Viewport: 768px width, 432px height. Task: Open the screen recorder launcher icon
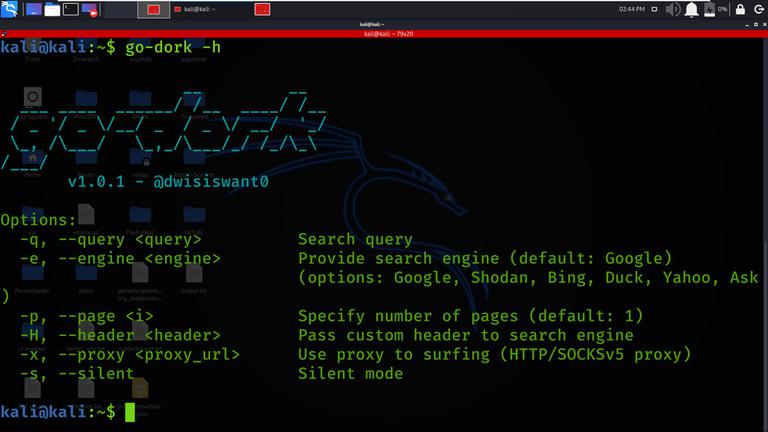click(x=90, y=9)
